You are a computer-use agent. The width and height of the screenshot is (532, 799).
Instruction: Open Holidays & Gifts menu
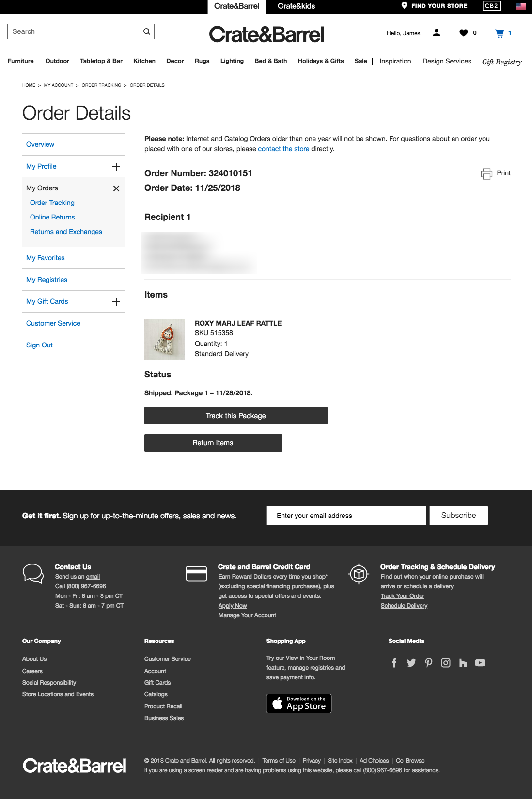[321, 61]
